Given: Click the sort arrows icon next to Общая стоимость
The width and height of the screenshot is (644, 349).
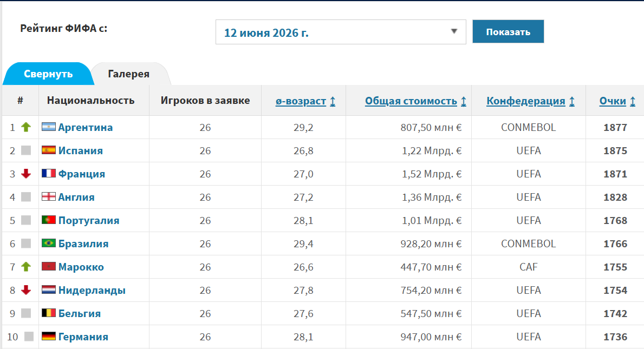Looking at the screenshot, I should click(x=463, y=101).
